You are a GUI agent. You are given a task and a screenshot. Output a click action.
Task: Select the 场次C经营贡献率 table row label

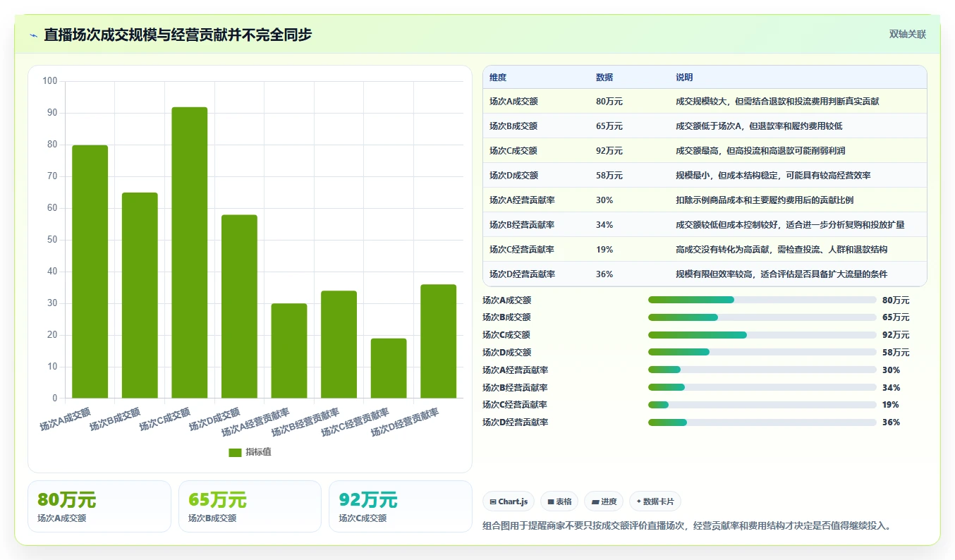coord(522,250)
